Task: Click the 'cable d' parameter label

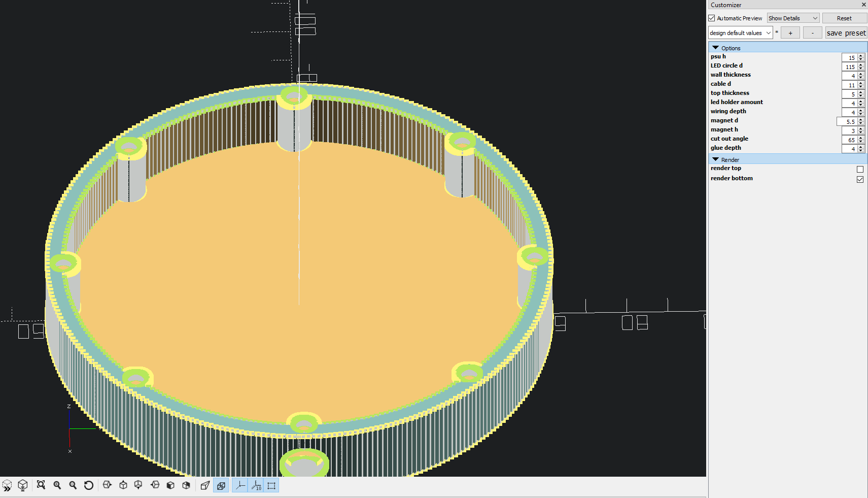Action: tap(721, 84)
